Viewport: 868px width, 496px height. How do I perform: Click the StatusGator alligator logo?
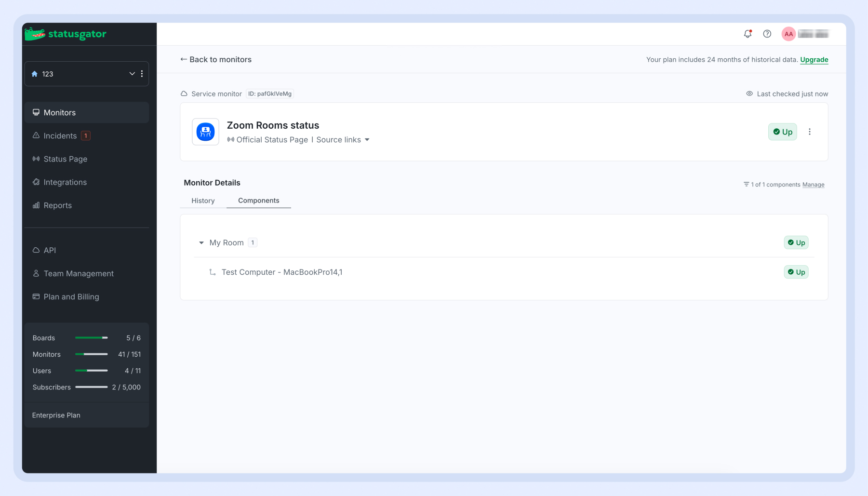(x=65, y=34)
